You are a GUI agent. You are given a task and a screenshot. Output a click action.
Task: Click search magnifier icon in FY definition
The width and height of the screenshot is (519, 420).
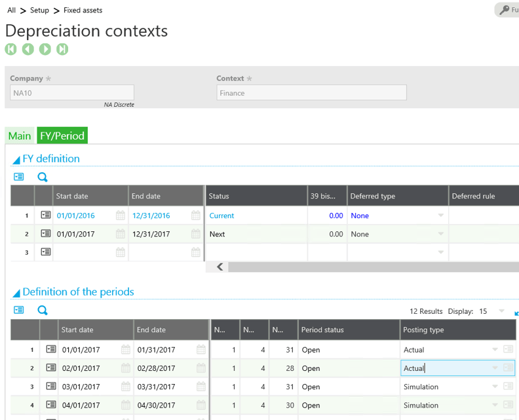click(43, 177)
